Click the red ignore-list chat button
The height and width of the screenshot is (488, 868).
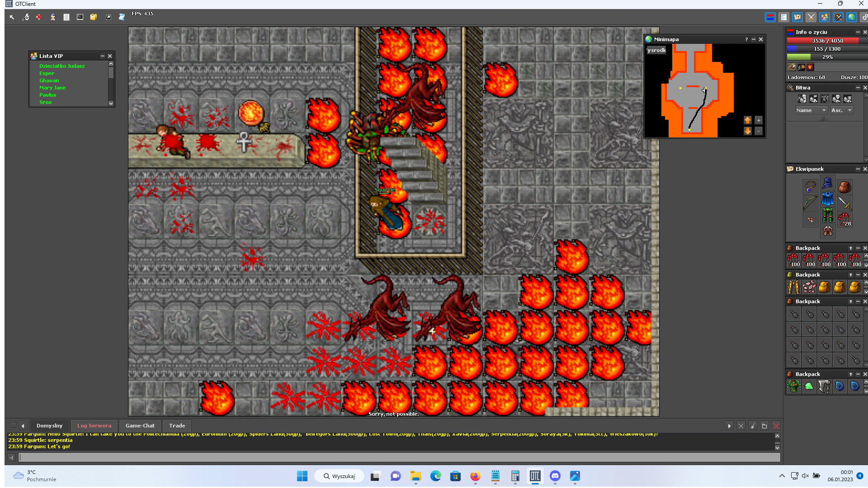point(776,426)
